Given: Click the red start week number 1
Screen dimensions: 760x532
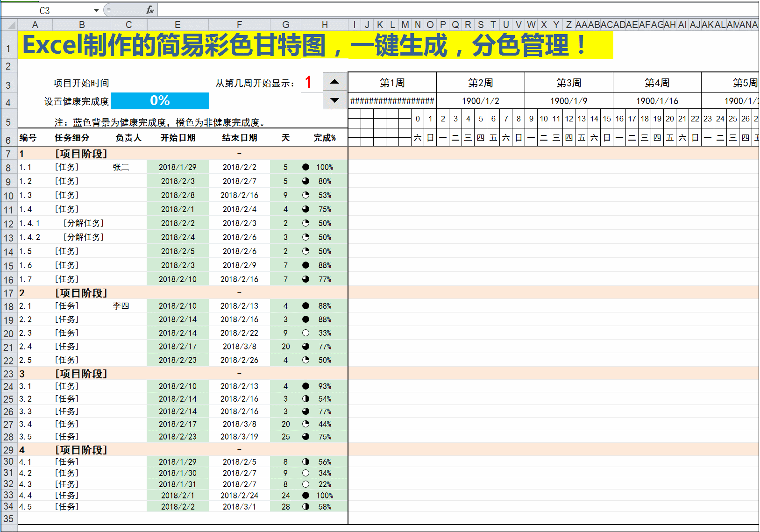Looking at the screenshot, I should (x=308, y=82).
